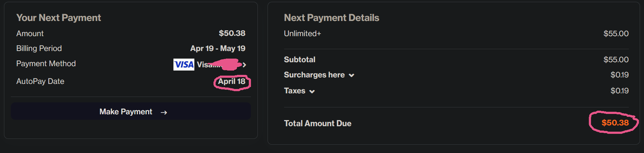Click the $0.19 amount beside Surcharges
This screenshot has height=153, width=644.
(619, 75)
